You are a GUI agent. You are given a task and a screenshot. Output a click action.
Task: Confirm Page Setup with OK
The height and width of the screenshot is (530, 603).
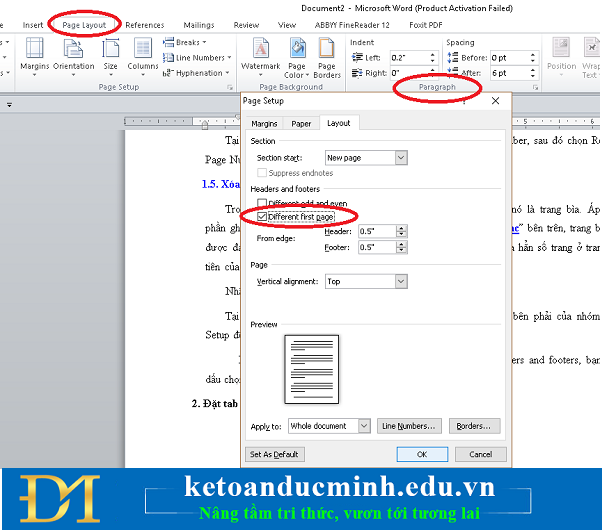pos(422,454)
